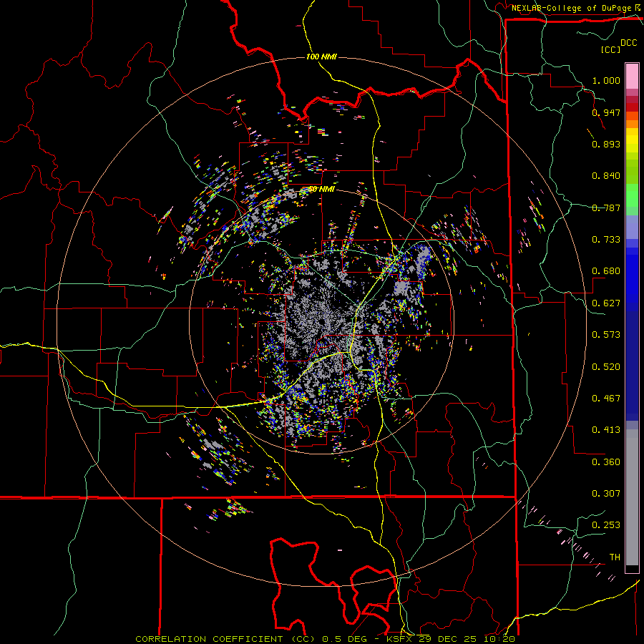Click the 0.573 scale value
Screen dimensions: 644x644
(606, 335)
